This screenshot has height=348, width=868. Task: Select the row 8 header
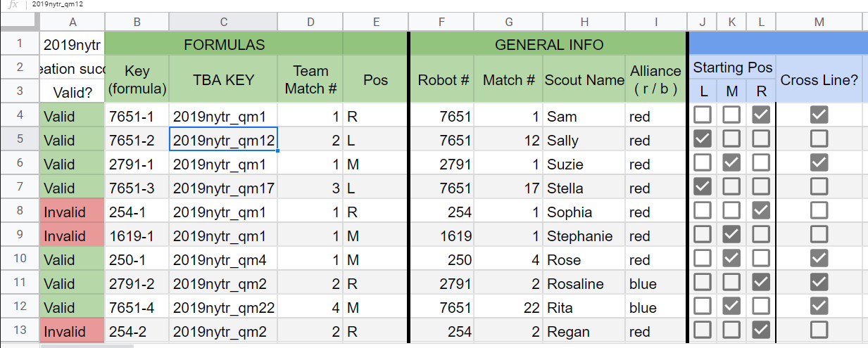click(19, 211)
